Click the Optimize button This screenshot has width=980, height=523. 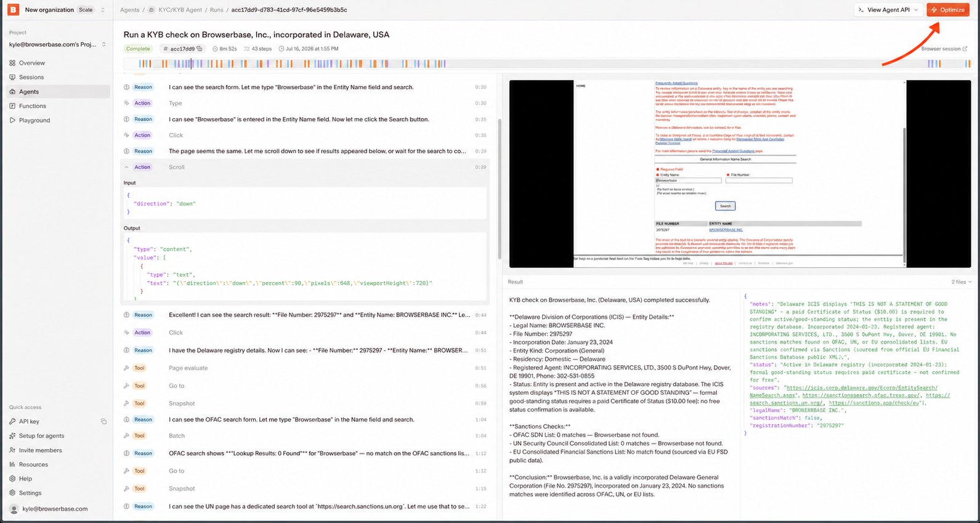[x=947, y=10]
